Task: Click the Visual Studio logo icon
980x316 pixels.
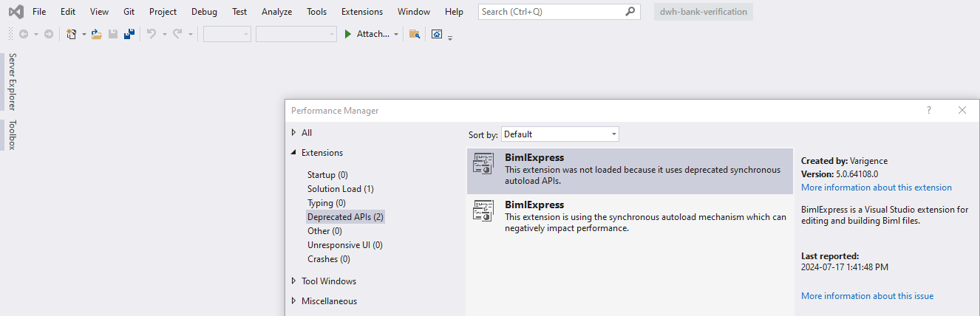Action: point(15,12)
